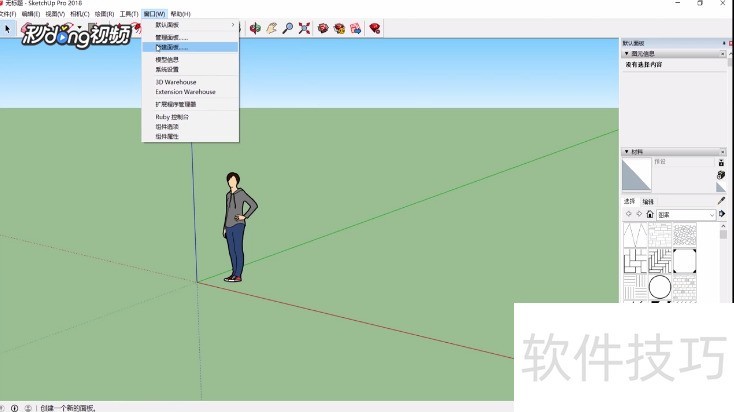
Task: Select the pebble stone pattern thumbnail
Action: [x=684, y=235]
